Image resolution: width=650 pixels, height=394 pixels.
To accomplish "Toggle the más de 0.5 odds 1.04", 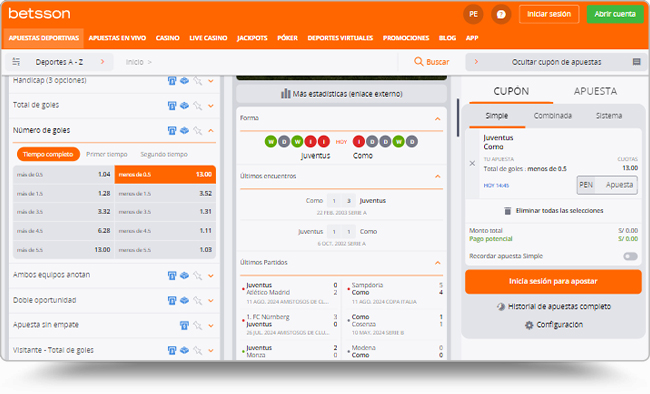I will 63,175.
